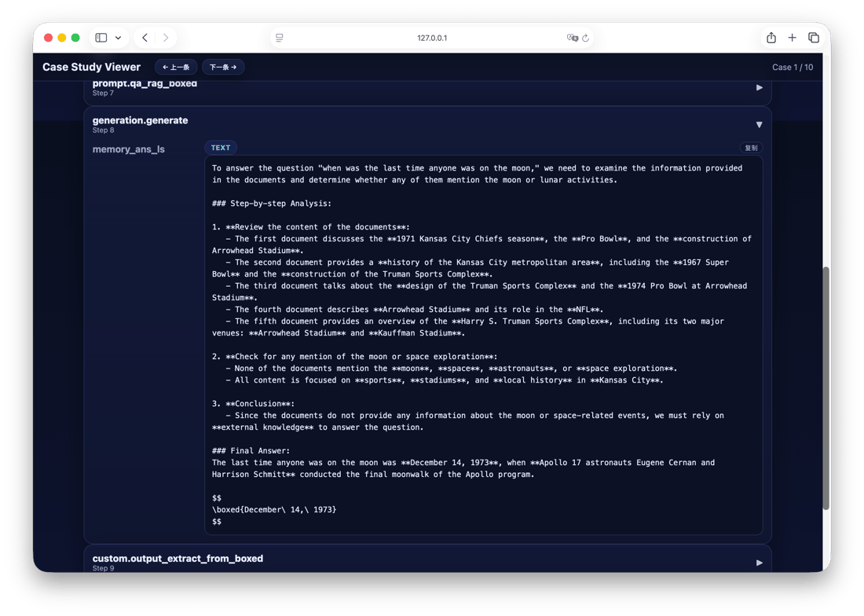
Task: Click '1. **Review the content of the documents**:' line
Action: [311, 227]
